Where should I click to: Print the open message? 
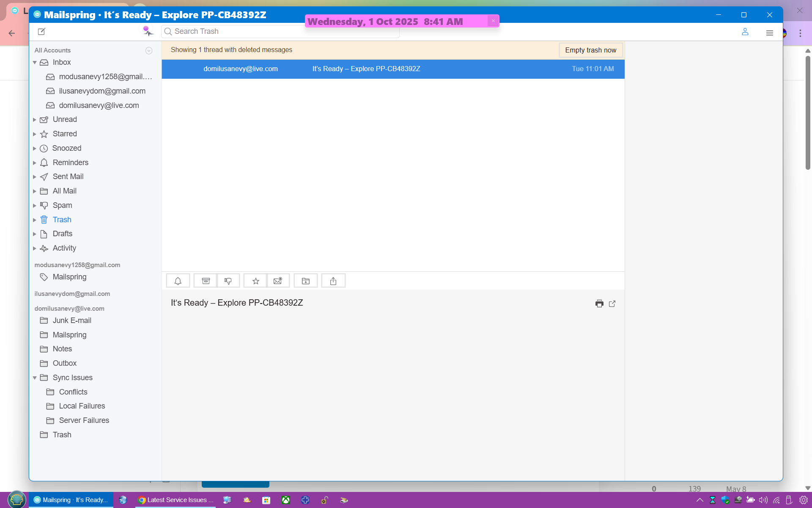tap(599, 304)
